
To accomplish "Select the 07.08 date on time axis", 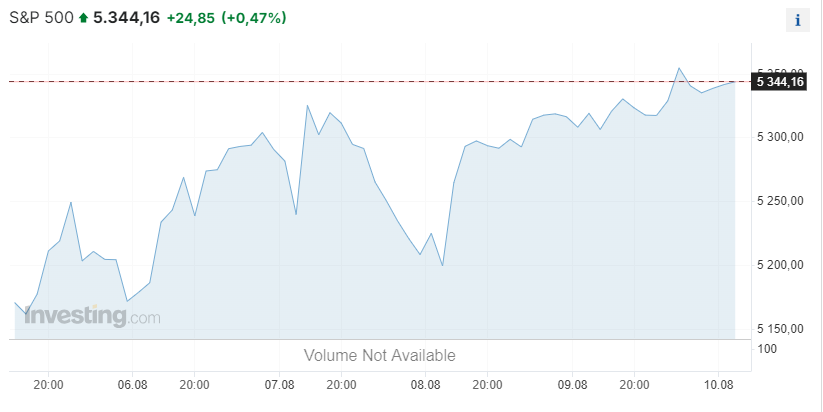I will (279, 385).
